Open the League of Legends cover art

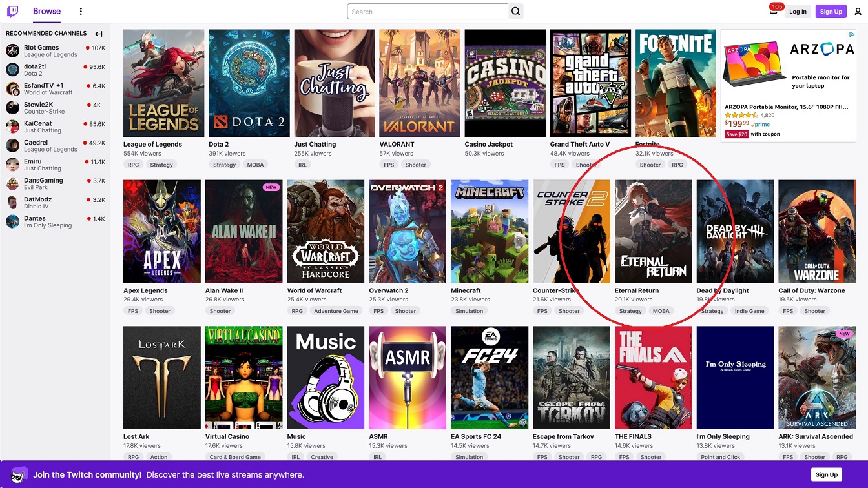163,83
